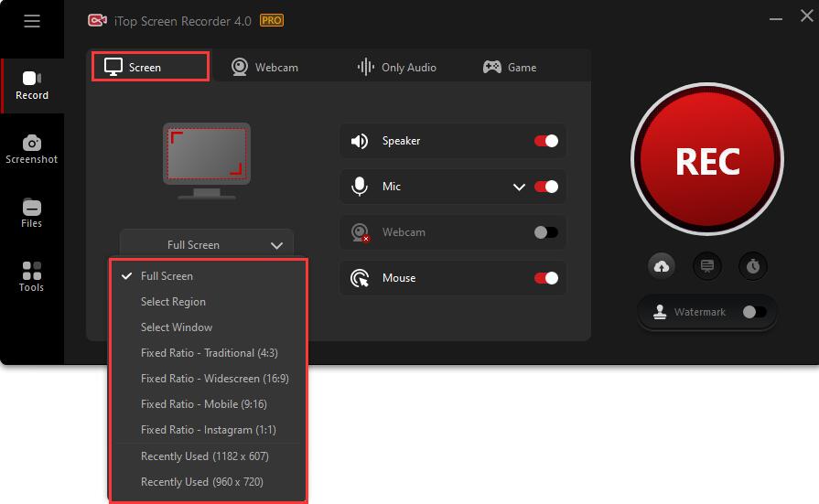Turn off the Mic toggle

[546, 187]
